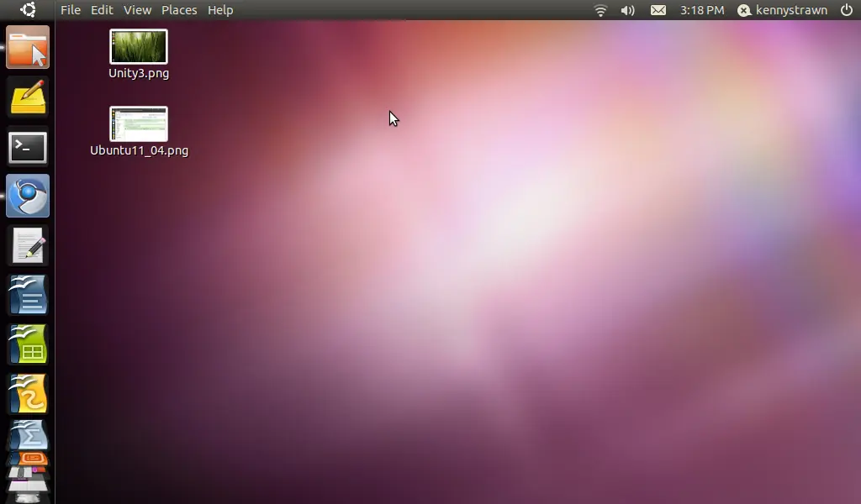Click the volume indicator in the top panel
The height and width of the screenshot is (504, 861).
627,10
